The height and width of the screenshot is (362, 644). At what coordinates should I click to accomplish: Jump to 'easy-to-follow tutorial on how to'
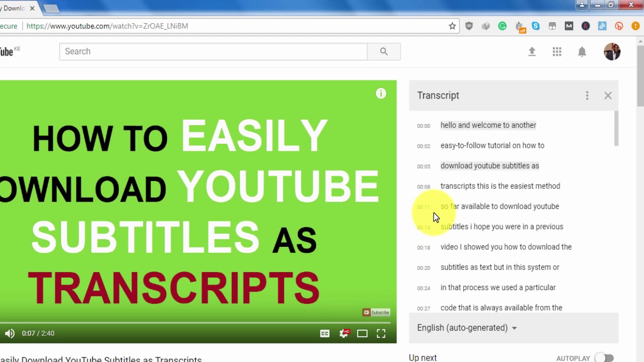pyautogui.click(x=493, y=145)
